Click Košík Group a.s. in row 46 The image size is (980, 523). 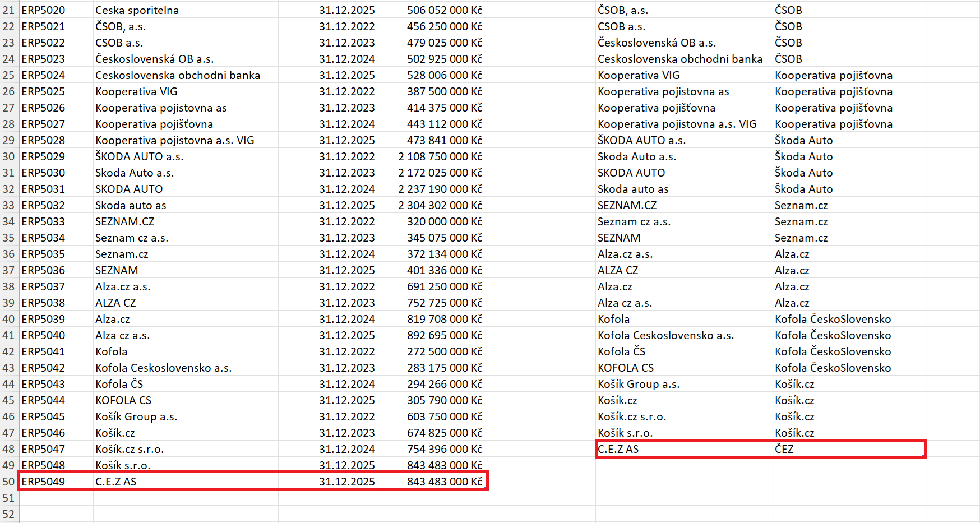136,416
